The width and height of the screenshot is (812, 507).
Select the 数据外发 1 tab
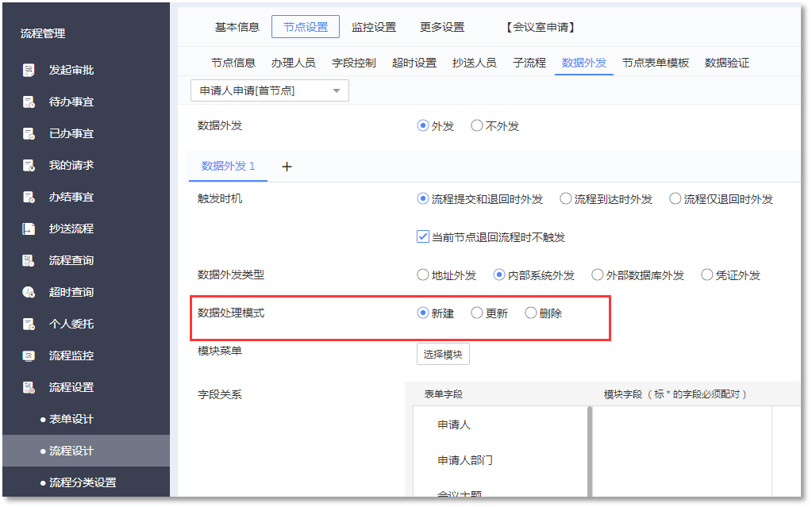coord(228,167)
